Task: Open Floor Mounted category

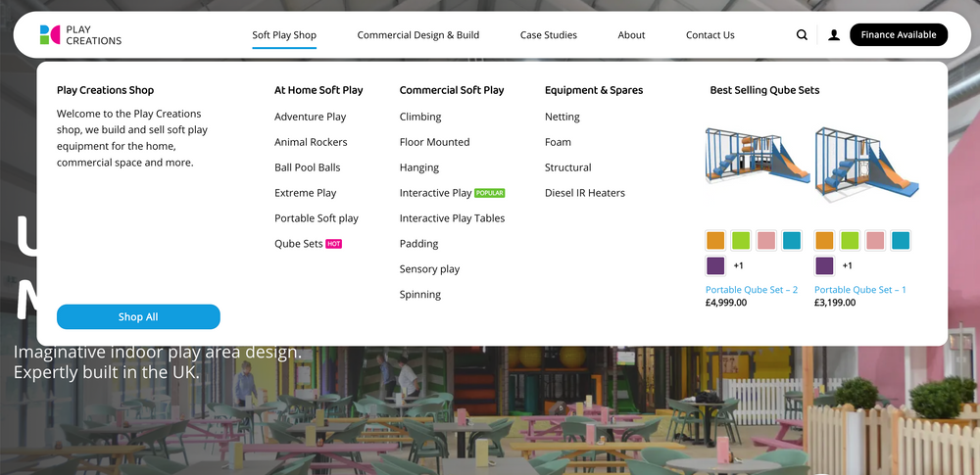Action: (x=434, y=142)
